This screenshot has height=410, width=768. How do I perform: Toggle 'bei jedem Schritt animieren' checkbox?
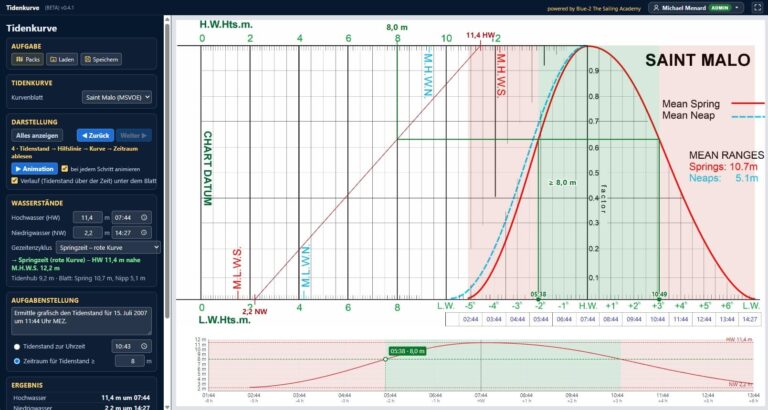tap(65, 169)
